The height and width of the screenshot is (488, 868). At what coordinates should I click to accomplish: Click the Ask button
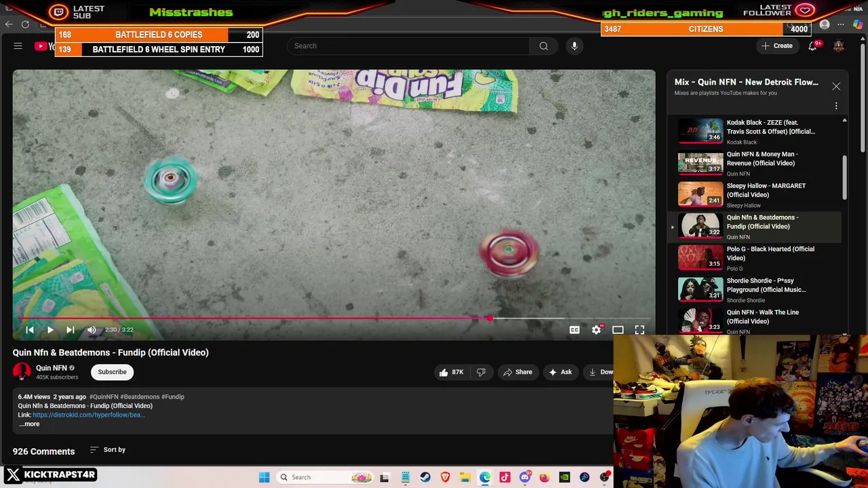(560, 372)
